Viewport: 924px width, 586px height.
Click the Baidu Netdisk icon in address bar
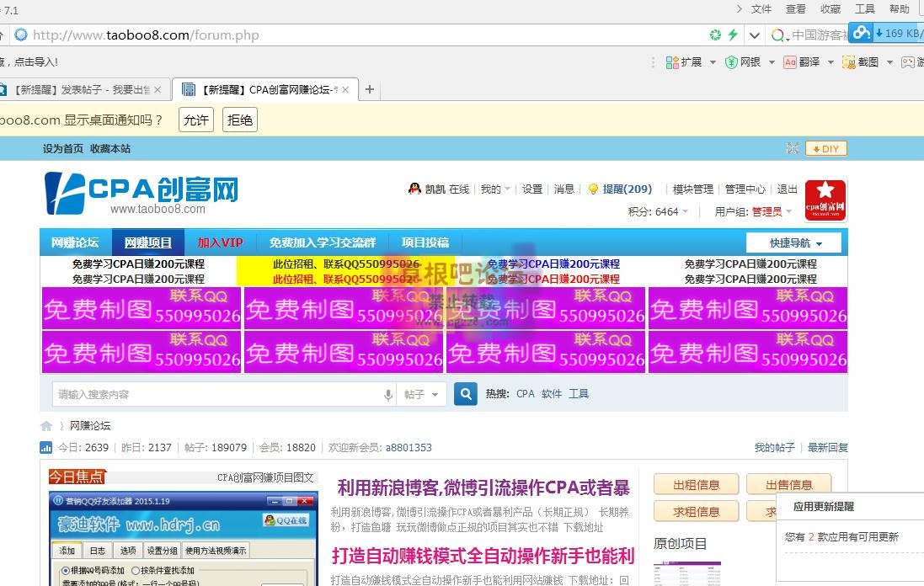[861, 33]
